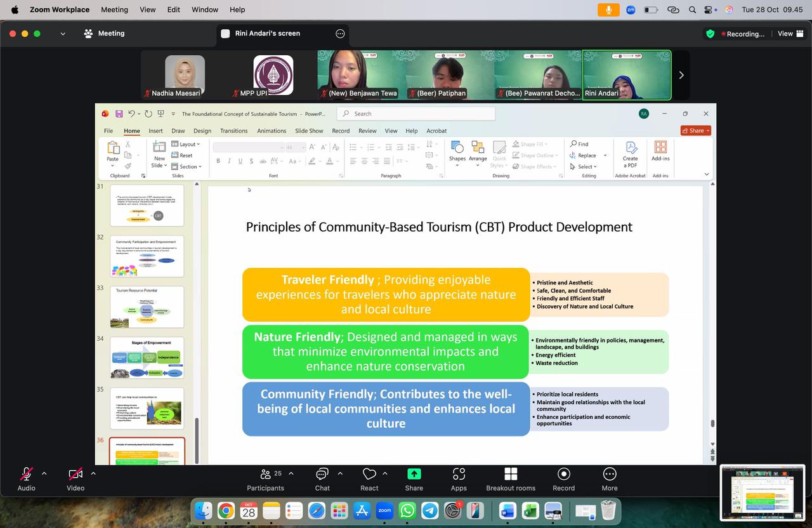
Task: Click the red Share button in PowerPoint
Action: coord(696,131)
